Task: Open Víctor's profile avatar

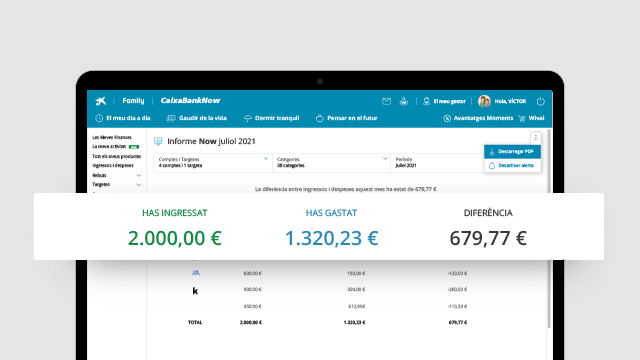Action: (x=484, y=101)
